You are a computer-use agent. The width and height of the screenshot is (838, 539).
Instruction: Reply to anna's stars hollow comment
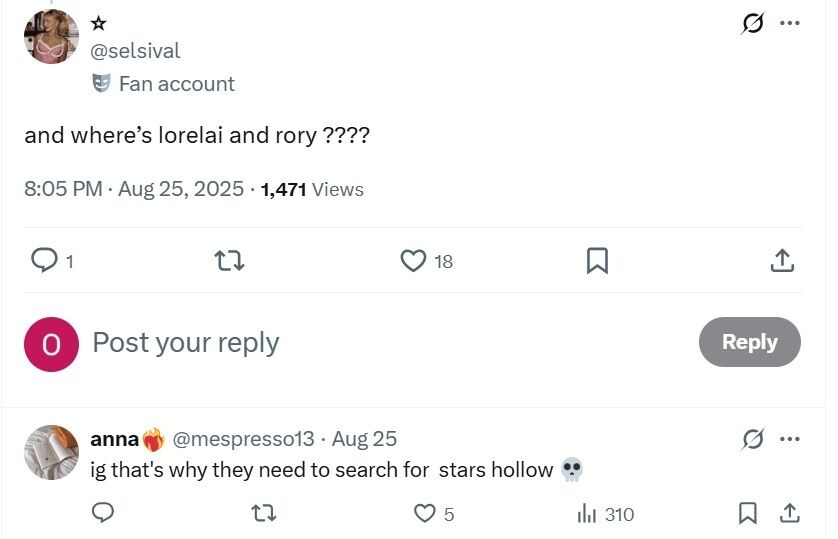(x=101, y=514)
